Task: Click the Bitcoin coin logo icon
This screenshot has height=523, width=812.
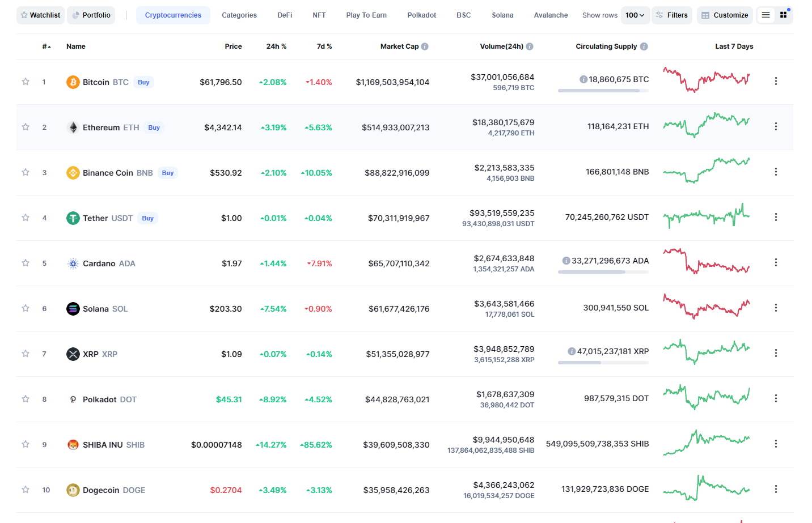Action: tap(73, 82)
